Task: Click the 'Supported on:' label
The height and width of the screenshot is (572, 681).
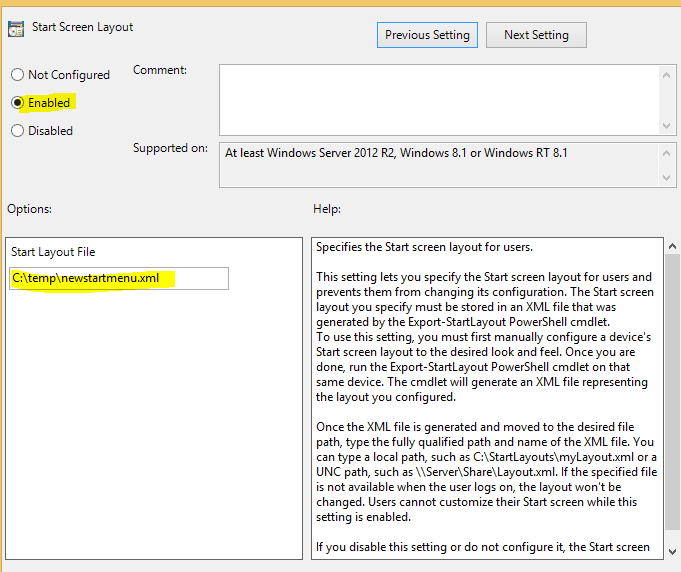Action: coord(170,148)
